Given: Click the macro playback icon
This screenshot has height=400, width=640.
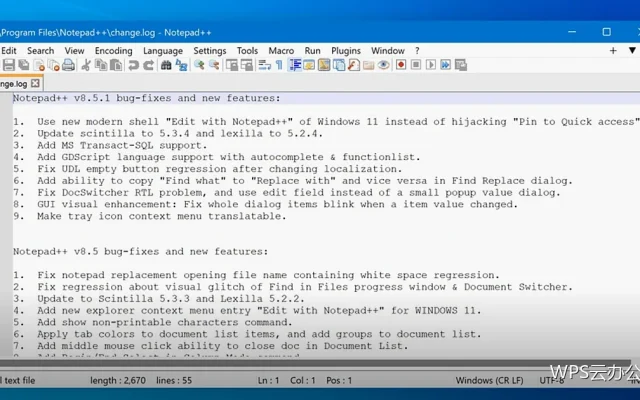Looking at the screenshot, I should click(431, 65).
